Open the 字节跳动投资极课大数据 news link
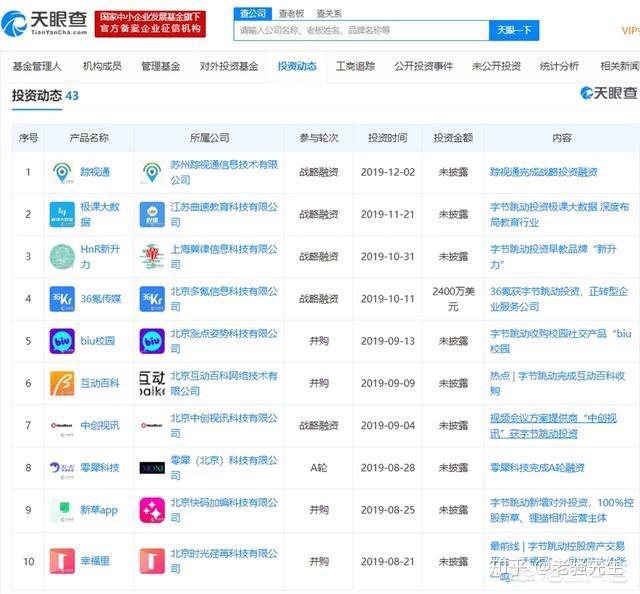Image resolution: width=640 pixels, height=594 pixels. [x=560, y=214]
